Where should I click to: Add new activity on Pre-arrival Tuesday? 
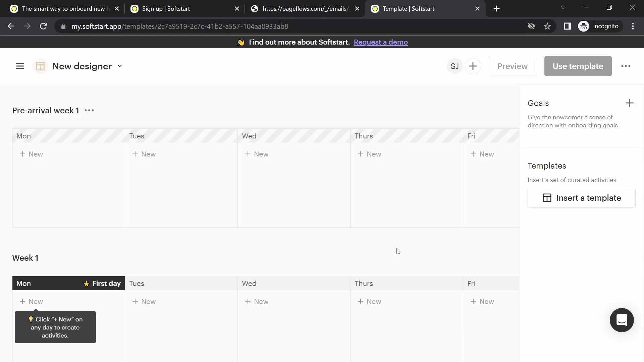pos(144,154)
